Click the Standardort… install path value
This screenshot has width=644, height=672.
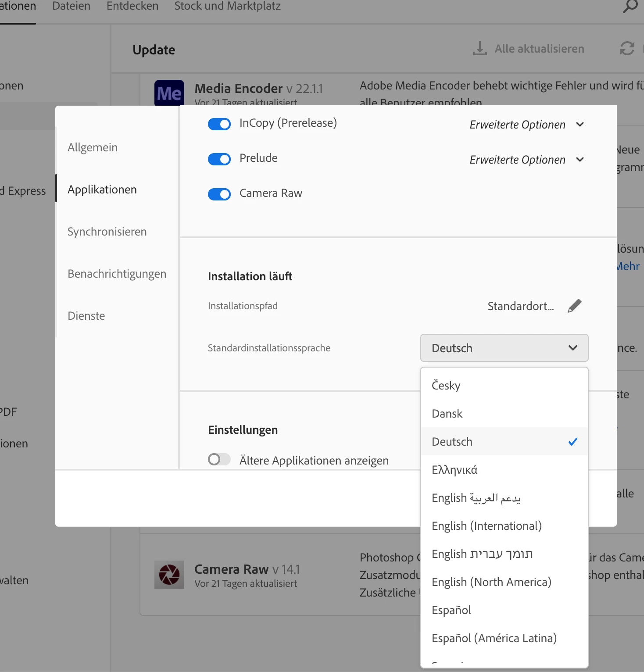coord(521,306)
